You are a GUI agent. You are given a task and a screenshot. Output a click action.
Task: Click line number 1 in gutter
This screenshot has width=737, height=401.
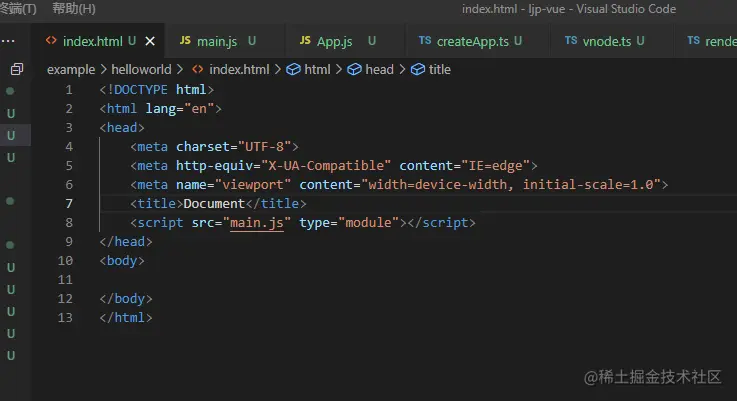(69, 90)
